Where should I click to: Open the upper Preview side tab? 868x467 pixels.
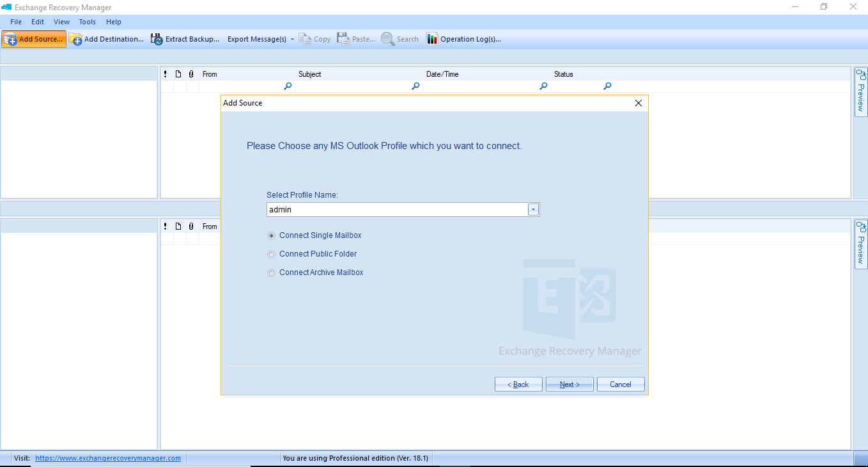click(x=861, y=91)
